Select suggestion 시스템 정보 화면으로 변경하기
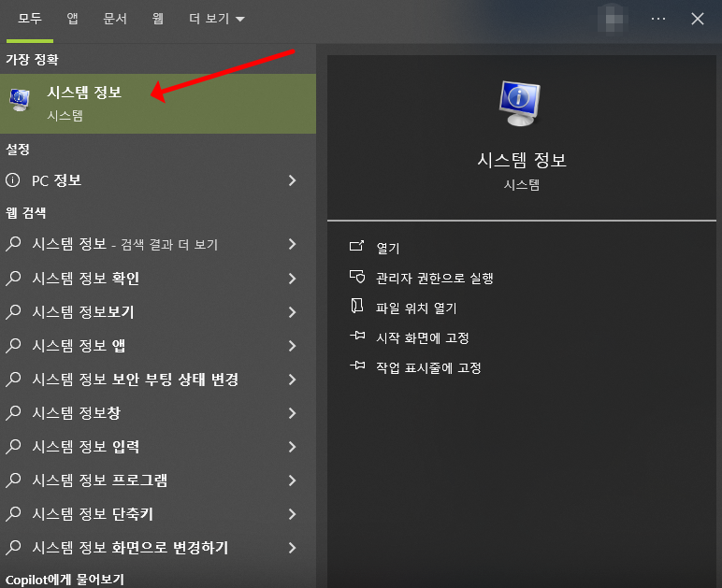The height and width of the screenshot is (588, 722). point(158,547)
